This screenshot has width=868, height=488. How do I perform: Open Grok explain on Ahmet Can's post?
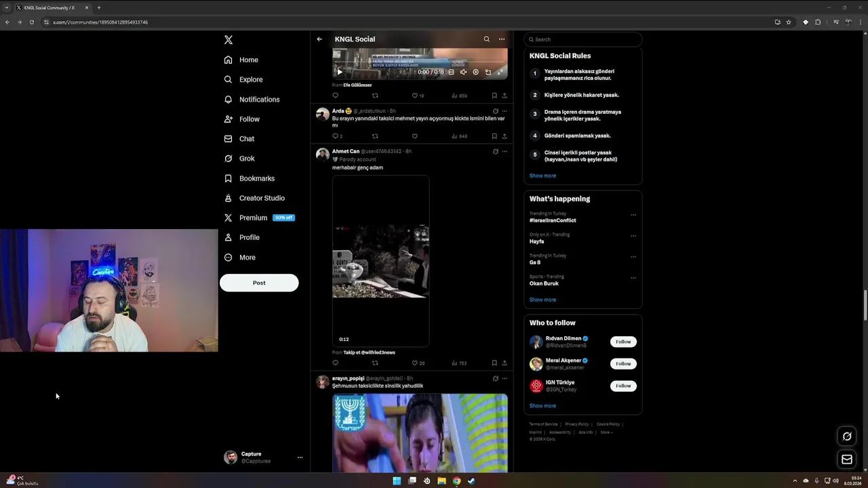(x=495, y=151)
